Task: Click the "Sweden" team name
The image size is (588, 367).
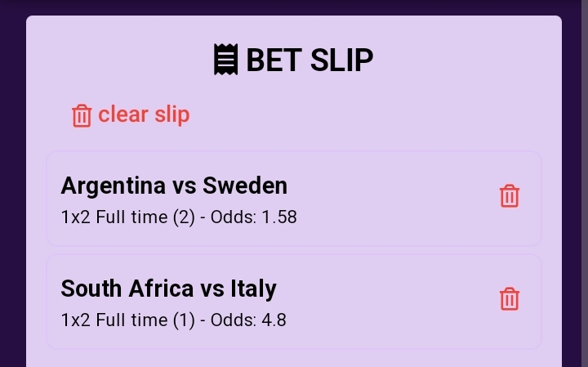Action: click(245, 186)
